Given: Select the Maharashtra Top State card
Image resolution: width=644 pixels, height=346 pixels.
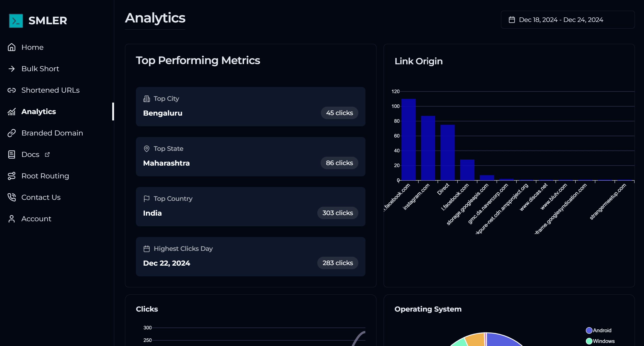Looking at the screenshot, I should 250,157.
